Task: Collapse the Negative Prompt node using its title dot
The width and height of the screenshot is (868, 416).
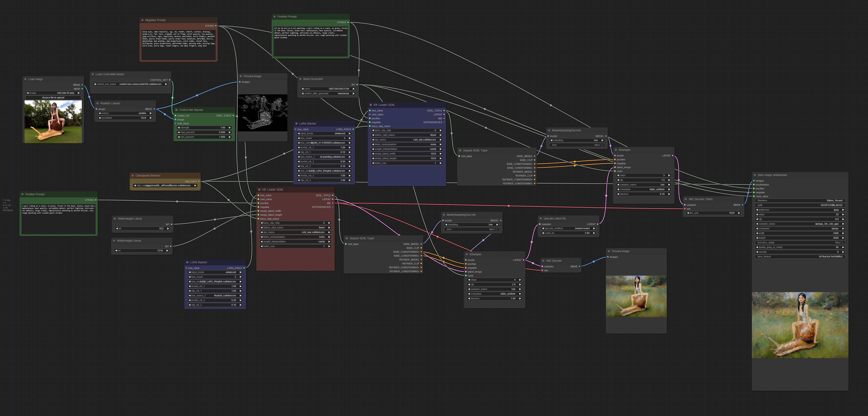Action: point(142,20)
